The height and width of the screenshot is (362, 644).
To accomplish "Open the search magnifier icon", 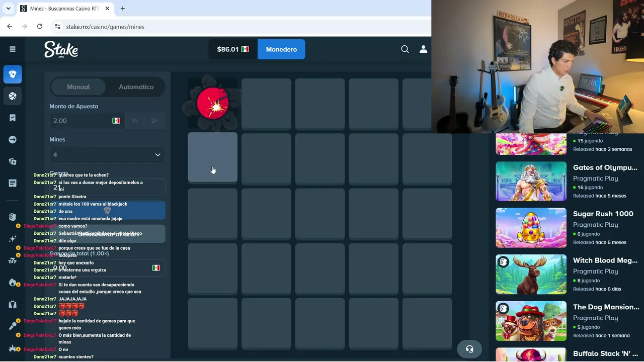I will click(x=405, y=49).
